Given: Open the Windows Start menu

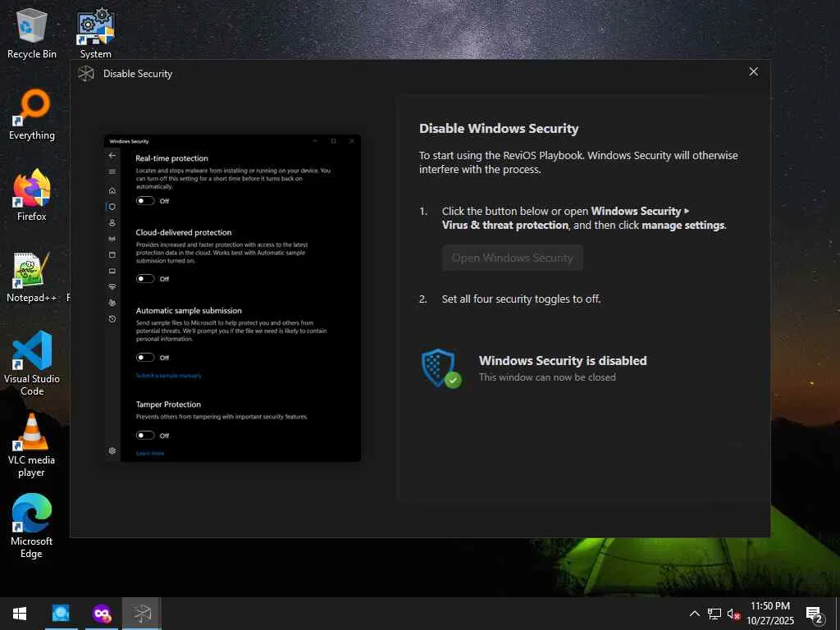Looking at the screenshot, I should click(20, 614).
